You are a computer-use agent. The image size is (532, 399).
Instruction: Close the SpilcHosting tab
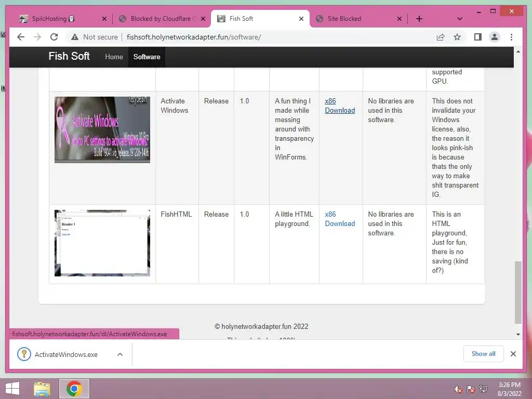[104, 19]
